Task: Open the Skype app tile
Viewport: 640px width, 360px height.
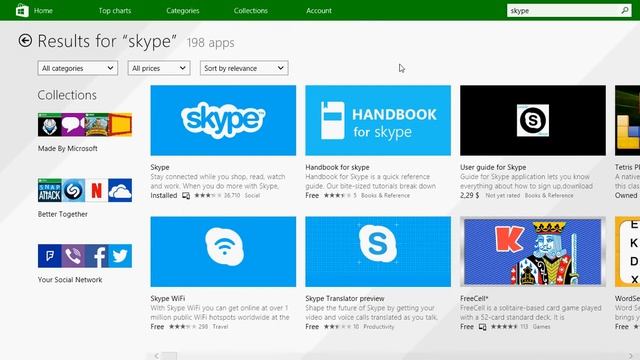Action: [x=223, y=120]
